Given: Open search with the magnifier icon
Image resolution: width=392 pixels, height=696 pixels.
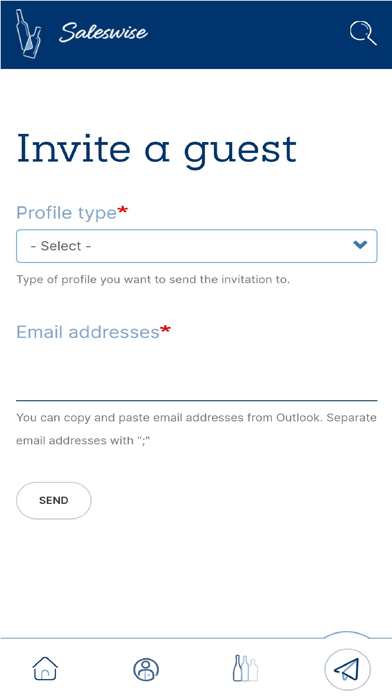Looking at the screenshot, I should click(363, 33).
